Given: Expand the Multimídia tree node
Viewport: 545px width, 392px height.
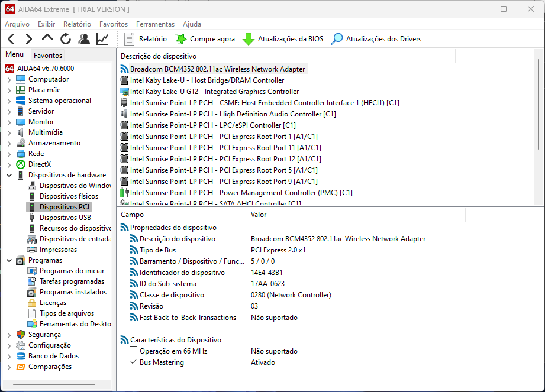Looking at the screenshot, I should pyautogui.click(x=9, y=132).
